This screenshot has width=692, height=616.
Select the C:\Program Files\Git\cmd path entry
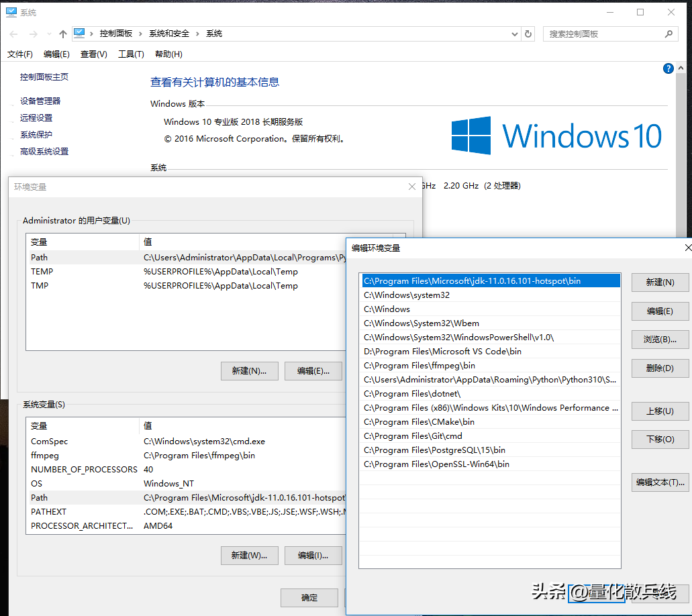coord(413,436)
